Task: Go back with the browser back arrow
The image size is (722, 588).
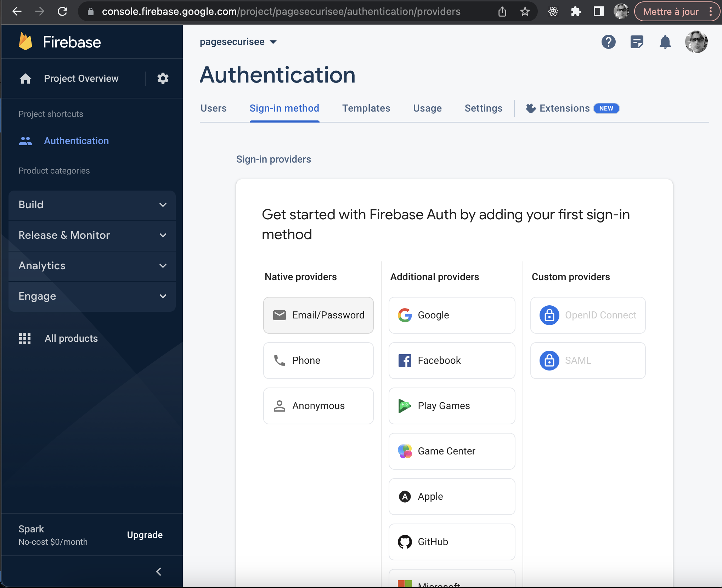Action: [x=17, y=11]
